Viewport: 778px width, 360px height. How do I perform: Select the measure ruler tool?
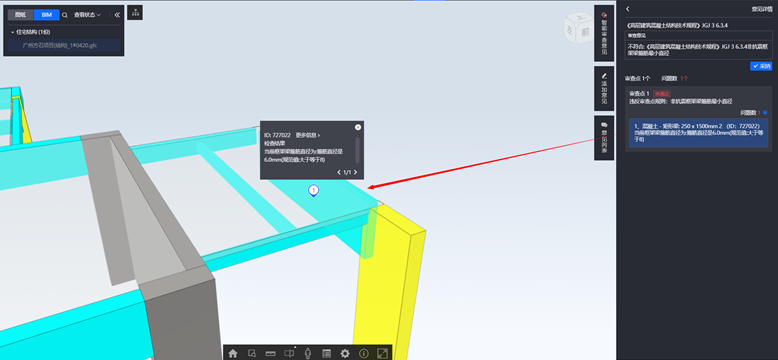click(x=270, y=353)
